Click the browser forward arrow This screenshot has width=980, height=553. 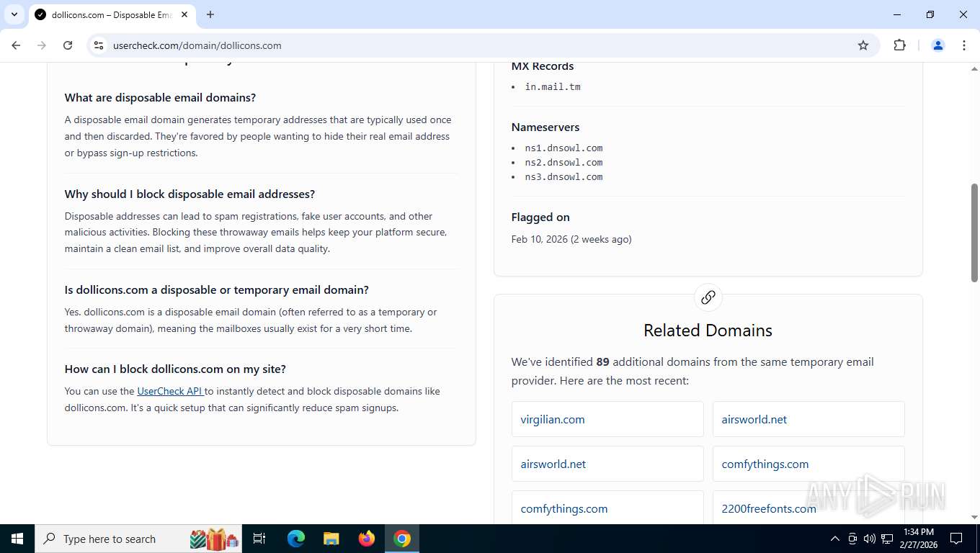click(x=42, y=45)
